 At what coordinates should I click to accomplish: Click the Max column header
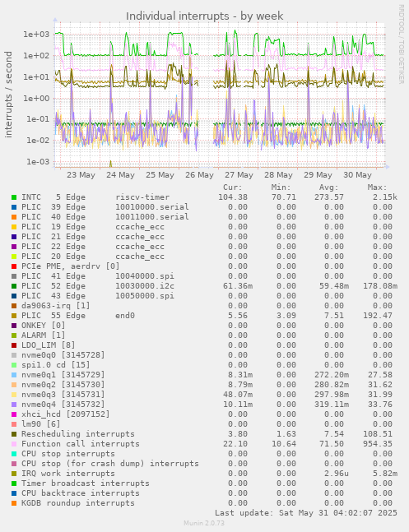(377, 187)
